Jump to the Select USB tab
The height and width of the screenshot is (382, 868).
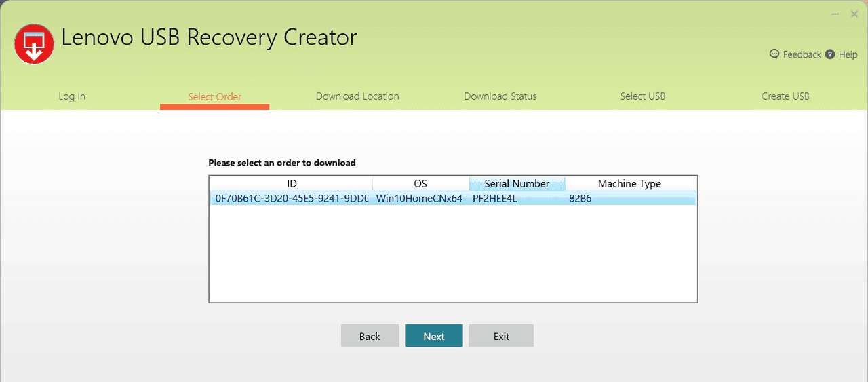pyautogui.click(x=642, y=96)
